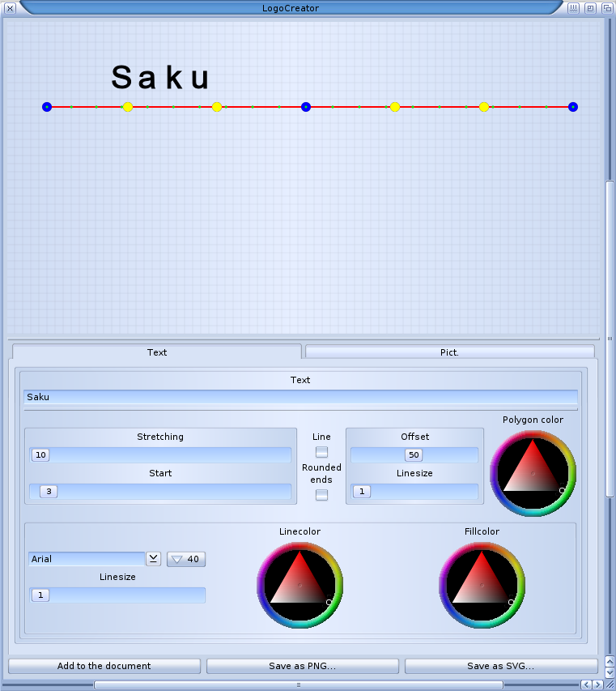Screen dimensions: 616x691
Task: Click the Offset slider knob showing 50
Action: pos(414,454)
